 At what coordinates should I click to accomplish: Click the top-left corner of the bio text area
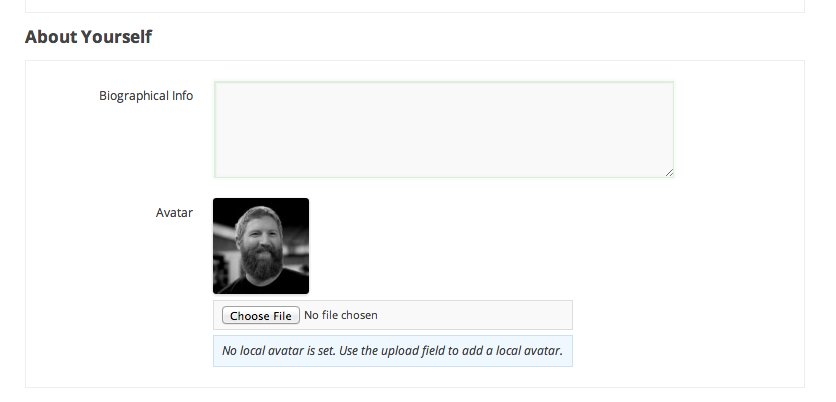click(220, 87)
